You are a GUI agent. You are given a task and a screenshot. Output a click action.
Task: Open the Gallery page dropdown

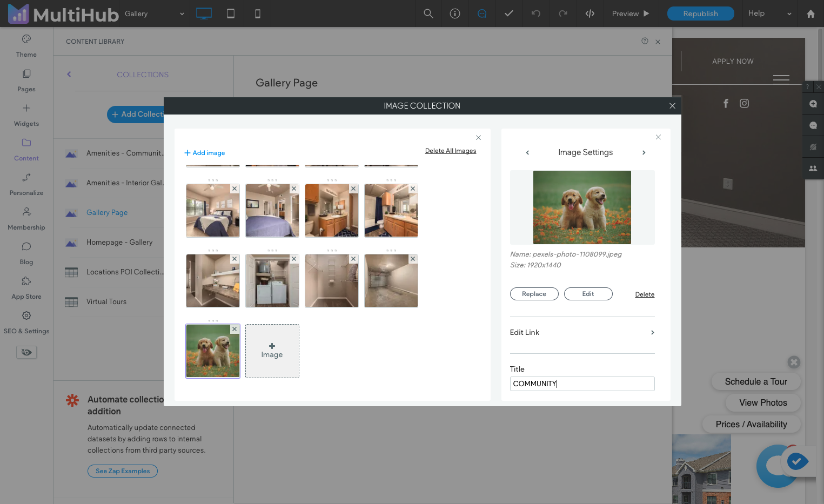155,14
